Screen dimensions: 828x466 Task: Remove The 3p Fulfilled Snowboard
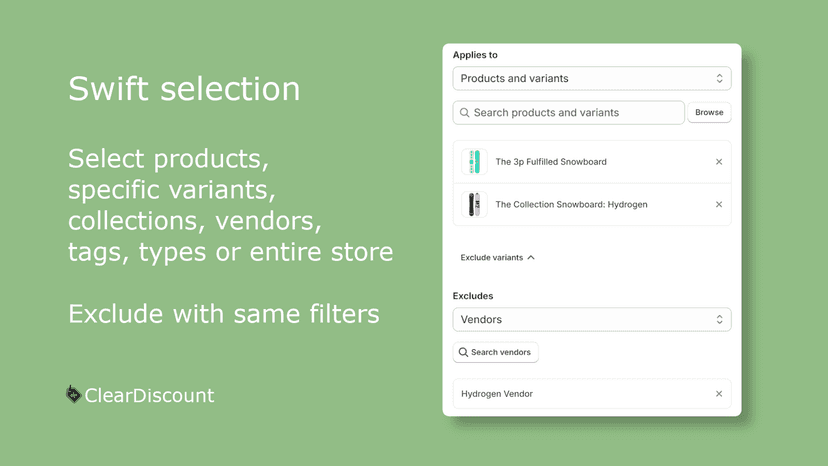pos(719,162)
